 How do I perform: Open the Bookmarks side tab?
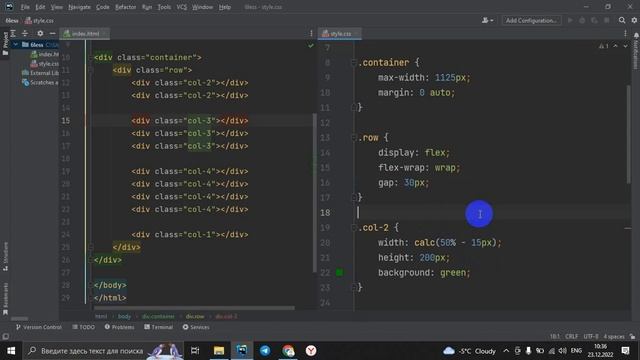(5, 299)
